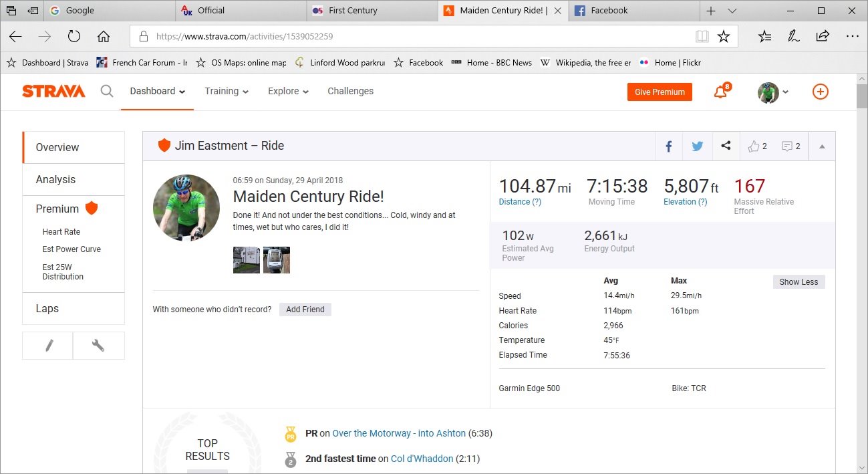Open the share options icon
This screenshot has width=868, height=474.
click(726, 146)
